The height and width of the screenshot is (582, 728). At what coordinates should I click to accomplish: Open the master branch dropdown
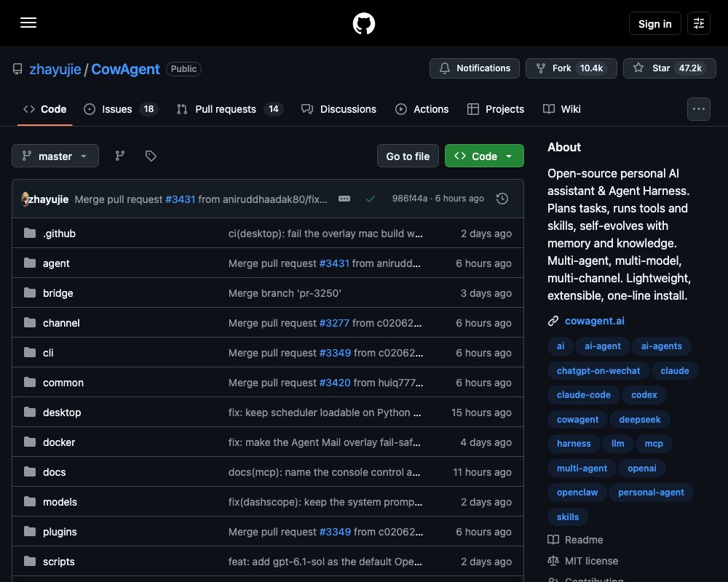tap(55, 156)
